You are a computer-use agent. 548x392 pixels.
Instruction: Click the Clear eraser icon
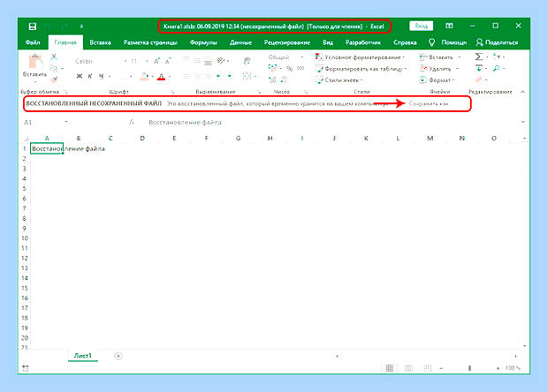coord(479,80)
